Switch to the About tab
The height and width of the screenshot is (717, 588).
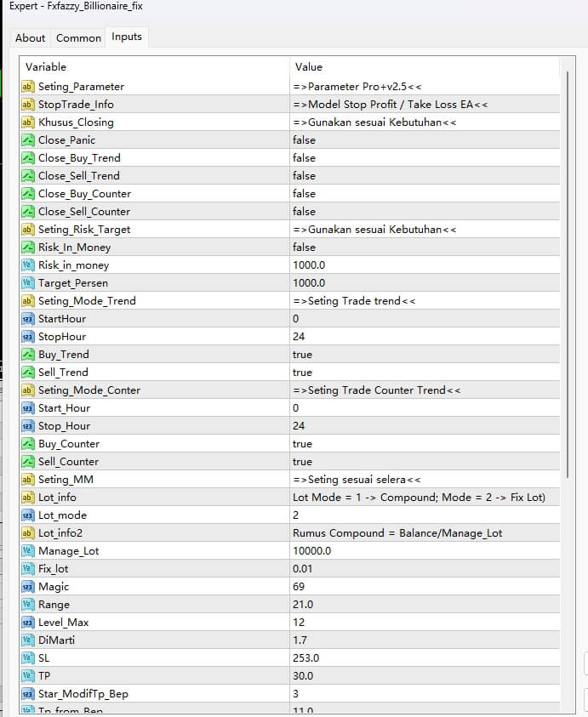31,38
